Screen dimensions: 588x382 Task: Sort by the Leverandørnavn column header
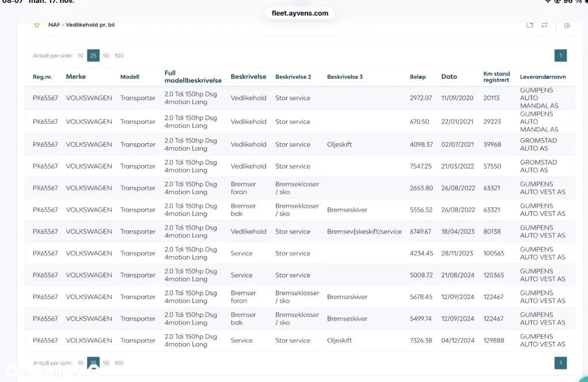tap(543, 77)
